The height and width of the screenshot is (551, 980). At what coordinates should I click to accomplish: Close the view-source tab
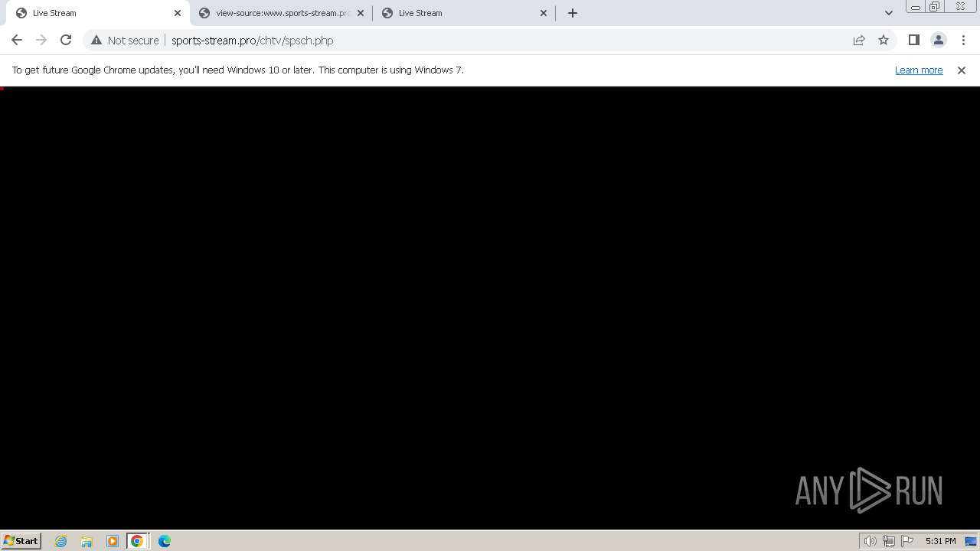point(361,13)
